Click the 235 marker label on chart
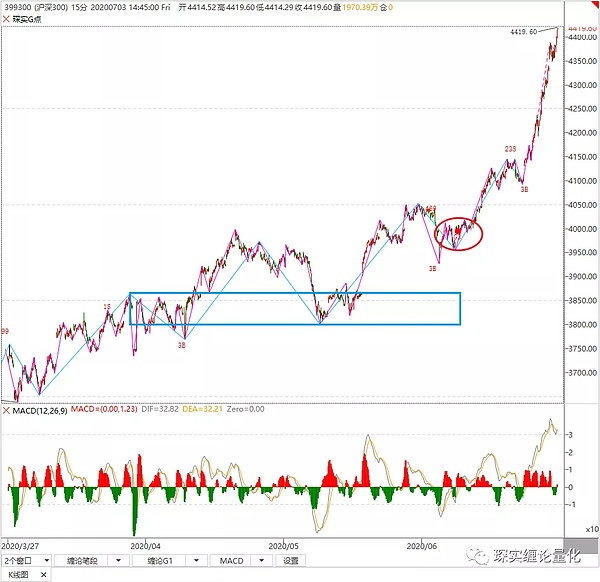Image resolution: width=600 pixels, height=582 pixels. [510, 149]
